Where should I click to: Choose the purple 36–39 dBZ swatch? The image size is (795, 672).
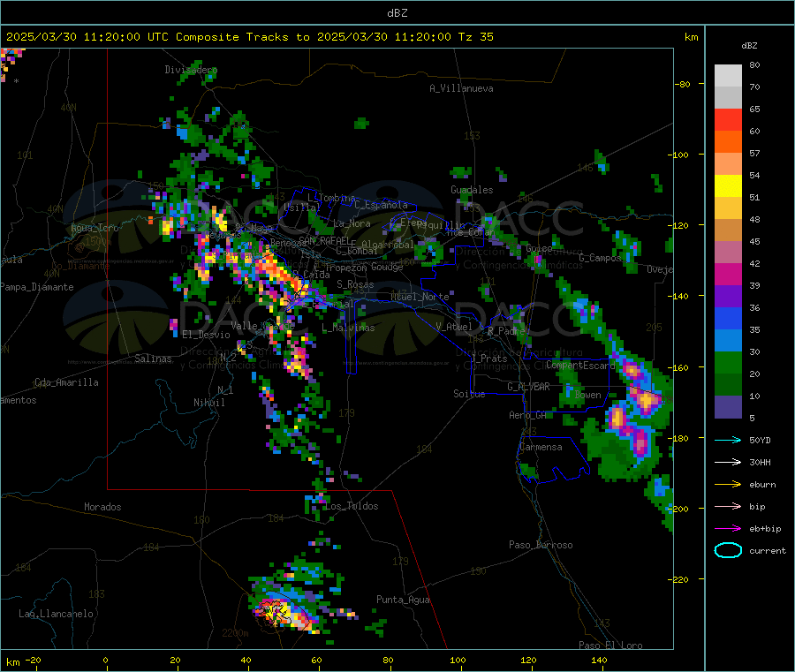728,297
